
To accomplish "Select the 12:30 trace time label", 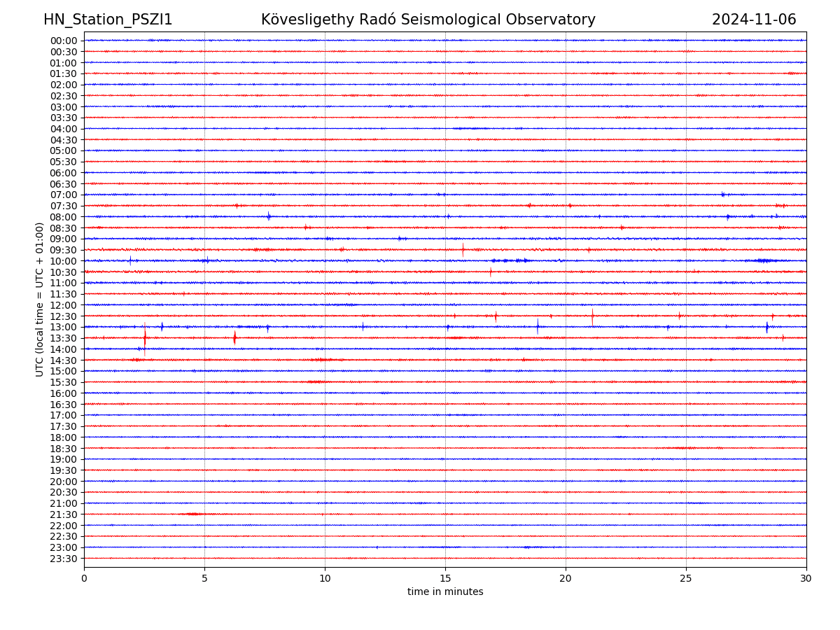I will (63, 316).
